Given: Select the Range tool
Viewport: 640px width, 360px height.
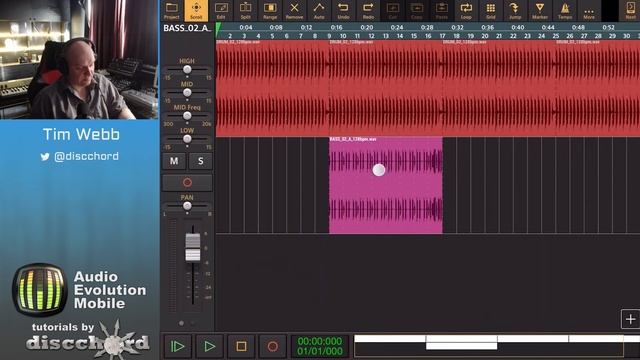Looking at the screenshot, I should pyautogui.click(x=270, y=11).
